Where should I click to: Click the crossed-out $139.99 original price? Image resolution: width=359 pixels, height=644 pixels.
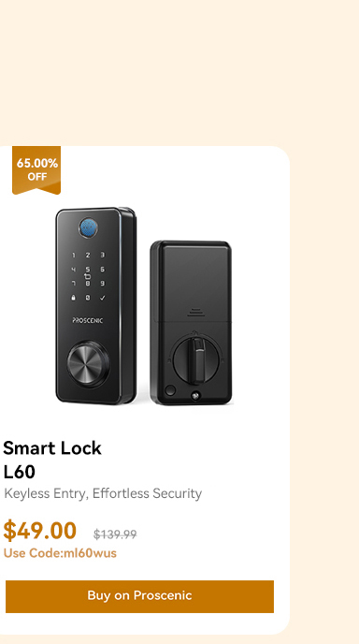click(x=115, y=534)
